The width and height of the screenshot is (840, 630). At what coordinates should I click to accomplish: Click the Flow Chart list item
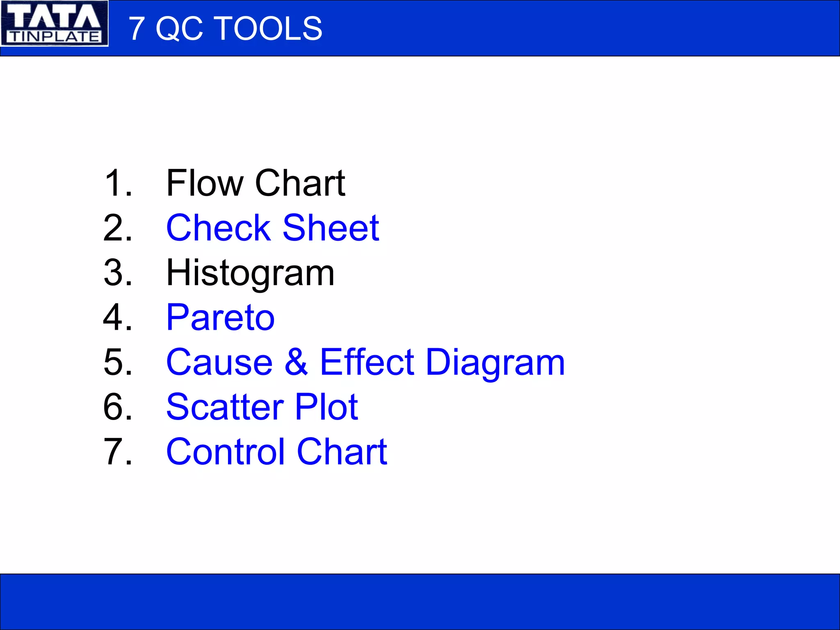pyautogui.click(x=255, y=183)
